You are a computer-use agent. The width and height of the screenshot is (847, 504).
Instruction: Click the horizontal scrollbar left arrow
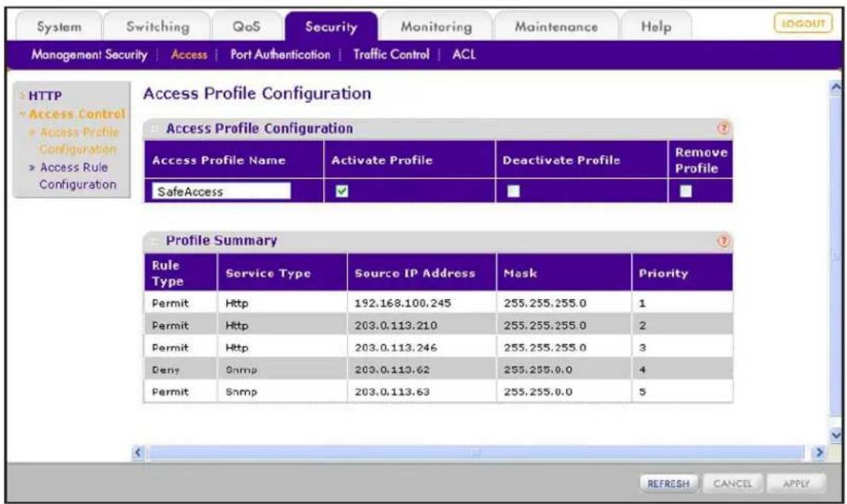coord(138,452)
